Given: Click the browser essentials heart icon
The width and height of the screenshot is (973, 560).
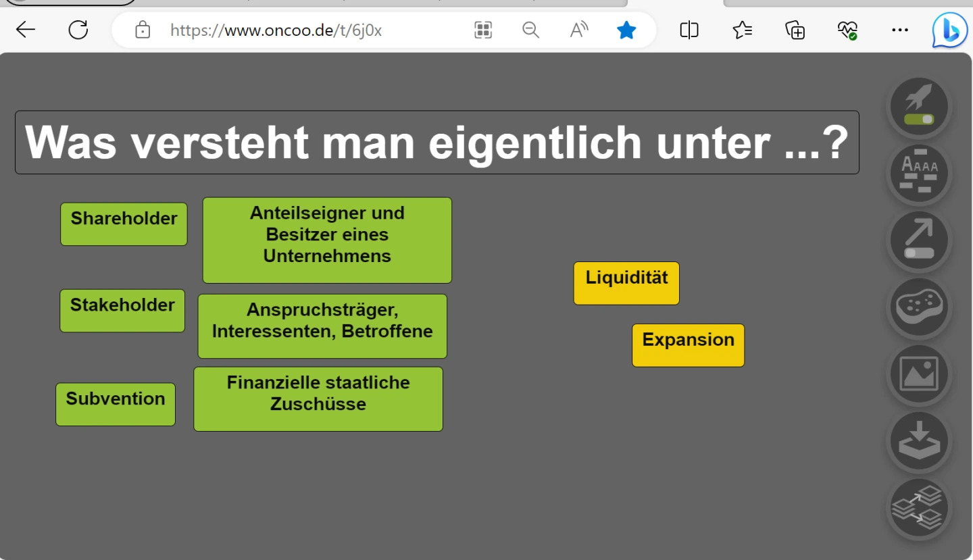Looking at the screenshot, I should coord(847,30).
